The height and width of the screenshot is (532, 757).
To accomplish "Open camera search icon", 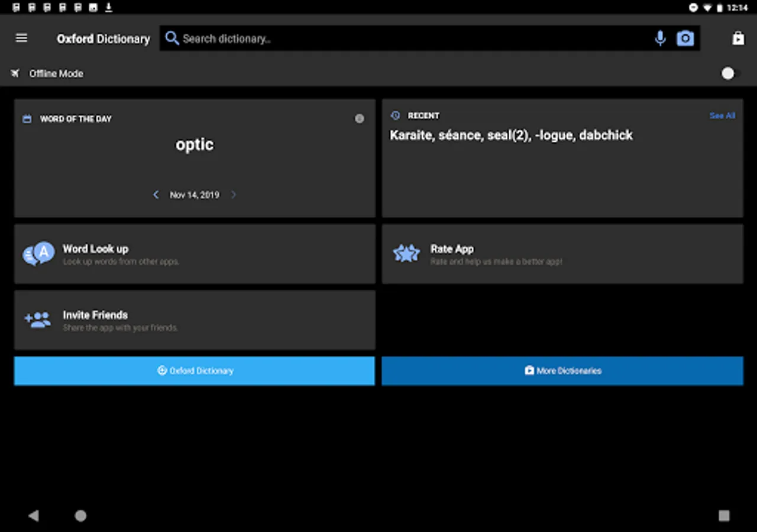I will click(x=685, y=38).
